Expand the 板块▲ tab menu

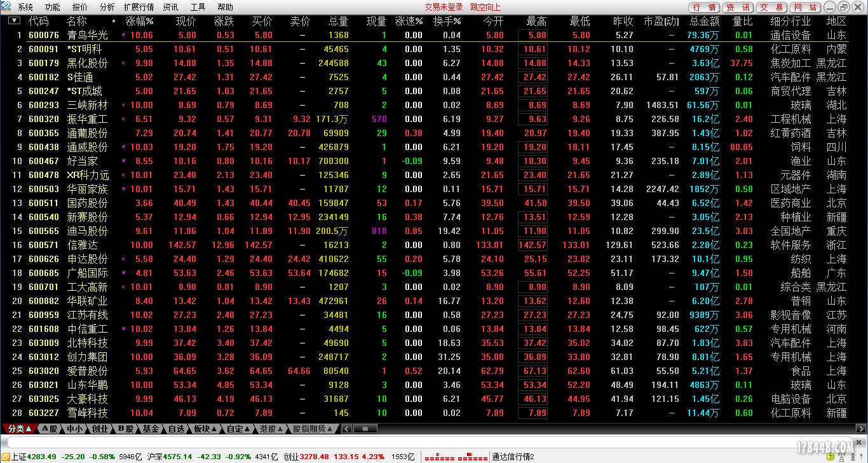pyautogui.click(x=205, y=429)
